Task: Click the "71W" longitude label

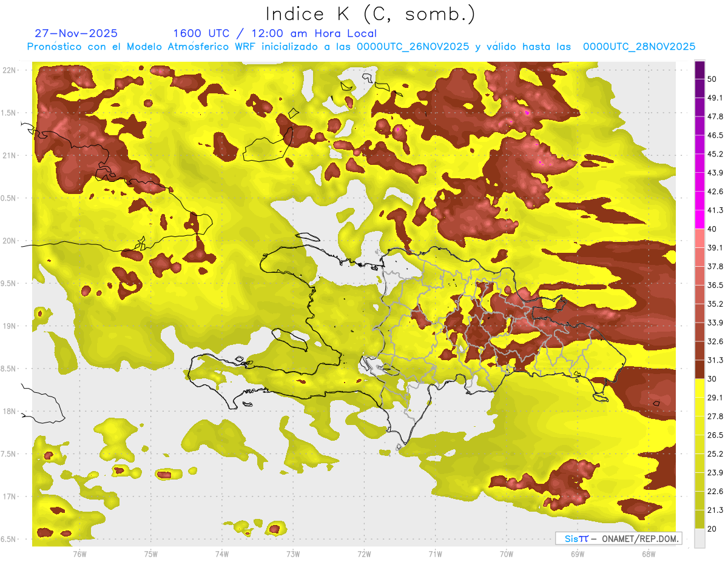Action: pos(435,554)
